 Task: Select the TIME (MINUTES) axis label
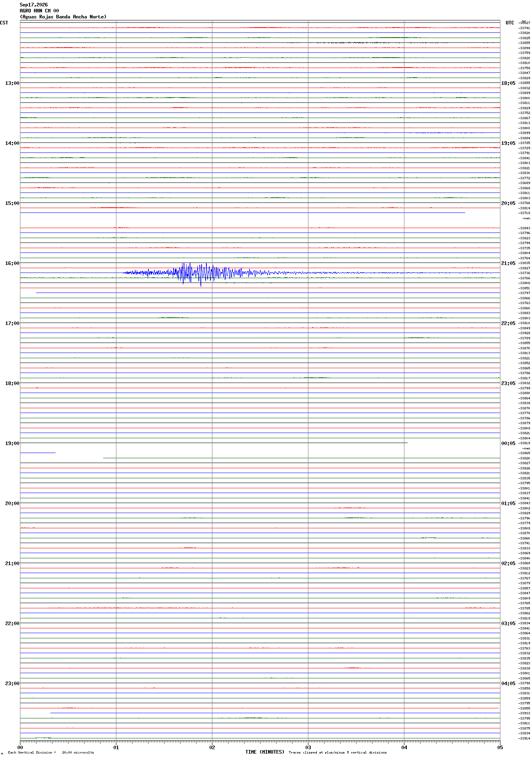[265, 752]
